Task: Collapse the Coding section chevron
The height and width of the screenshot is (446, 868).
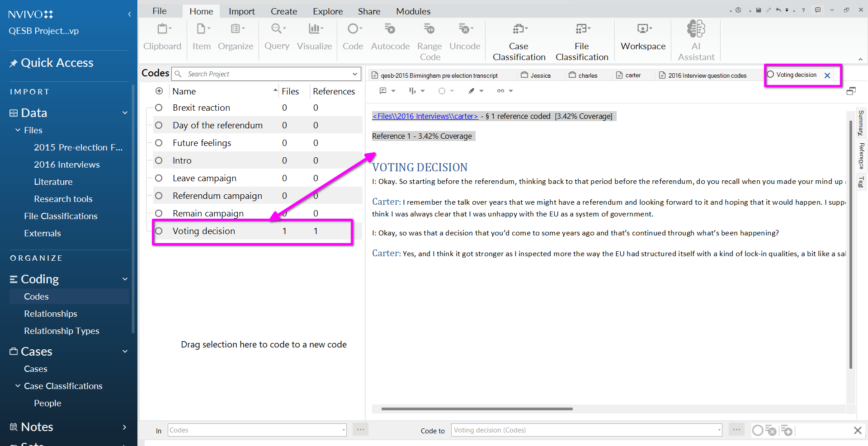Action: 125,279
